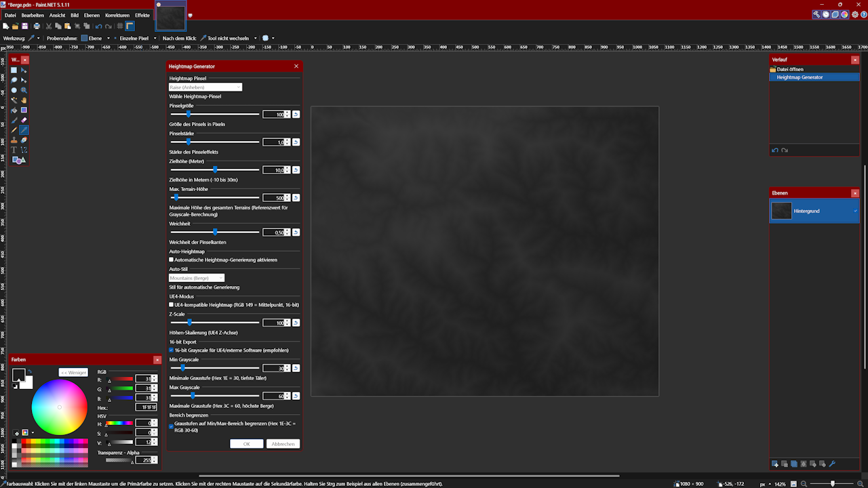The height and width of the screenshot is (488, 868).
Task: Swap primary and secondary colors icon
Action: click(29, 371)
